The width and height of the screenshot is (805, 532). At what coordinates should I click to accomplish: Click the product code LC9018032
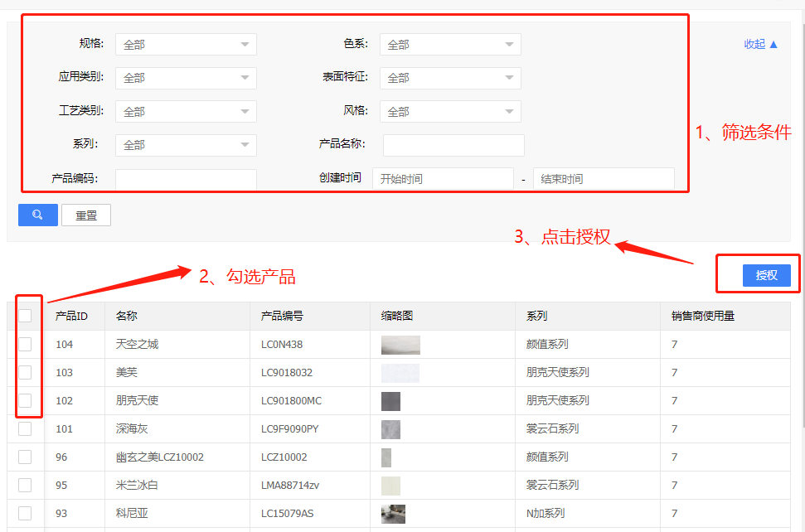(x=287, y=372)
